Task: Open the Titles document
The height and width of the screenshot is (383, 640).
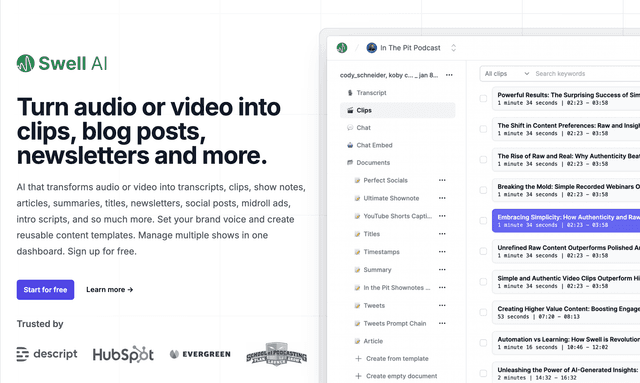Action: 371,234
